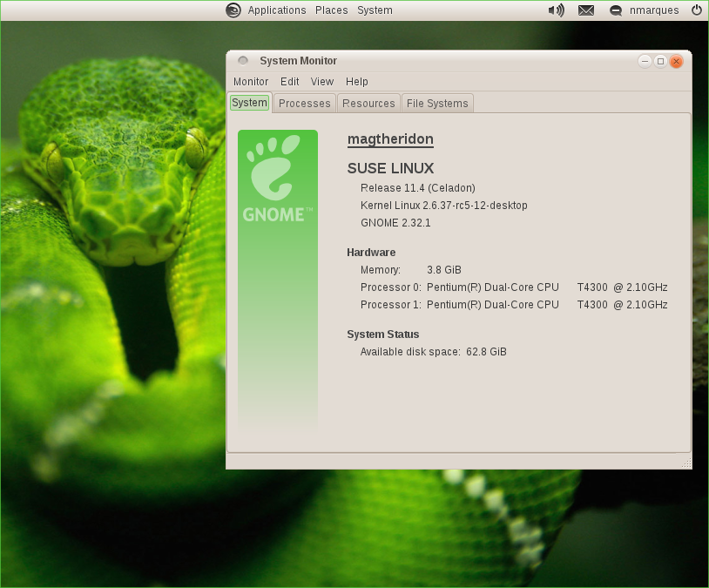Image resolution: width=709 pixels, height=588 pixels.
Task: Select the nmarques user indicator
Action: [x=654, y=10]
